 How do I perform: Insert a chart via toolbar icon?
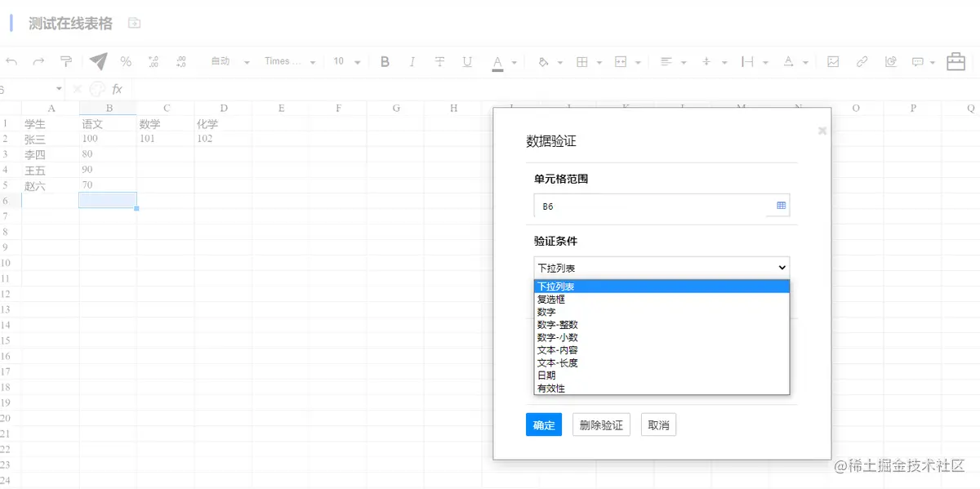point(890,62)
